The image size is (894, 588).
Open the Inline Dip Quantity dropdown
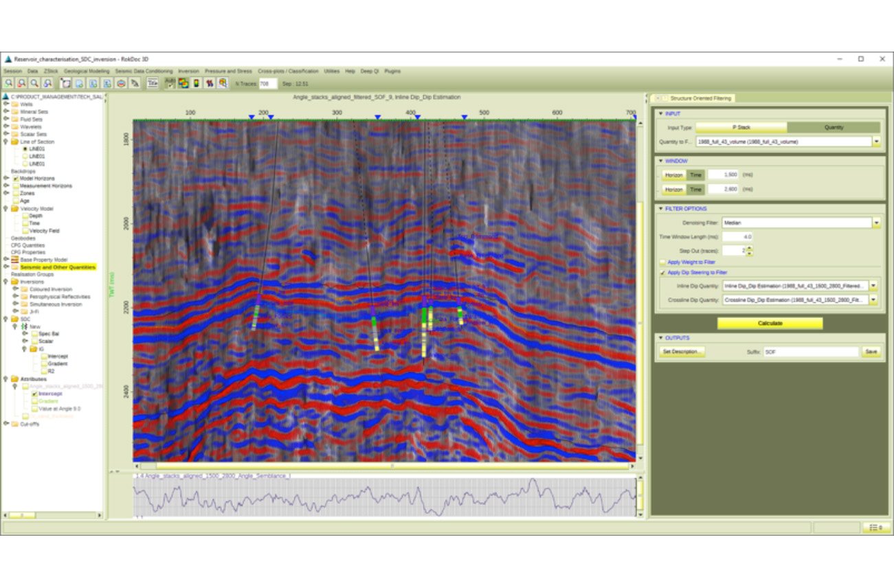(873, 284)
